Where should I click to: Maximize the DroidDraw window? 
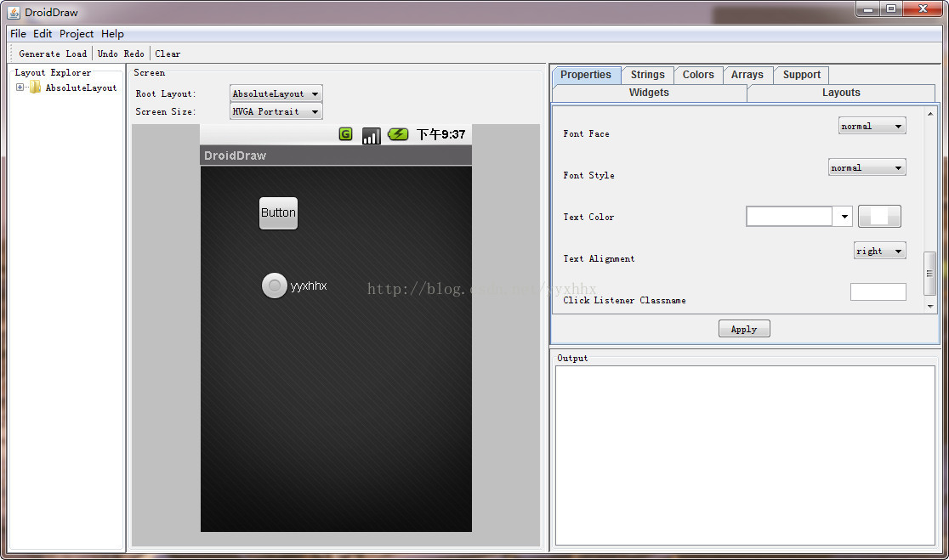coord(891,9)
